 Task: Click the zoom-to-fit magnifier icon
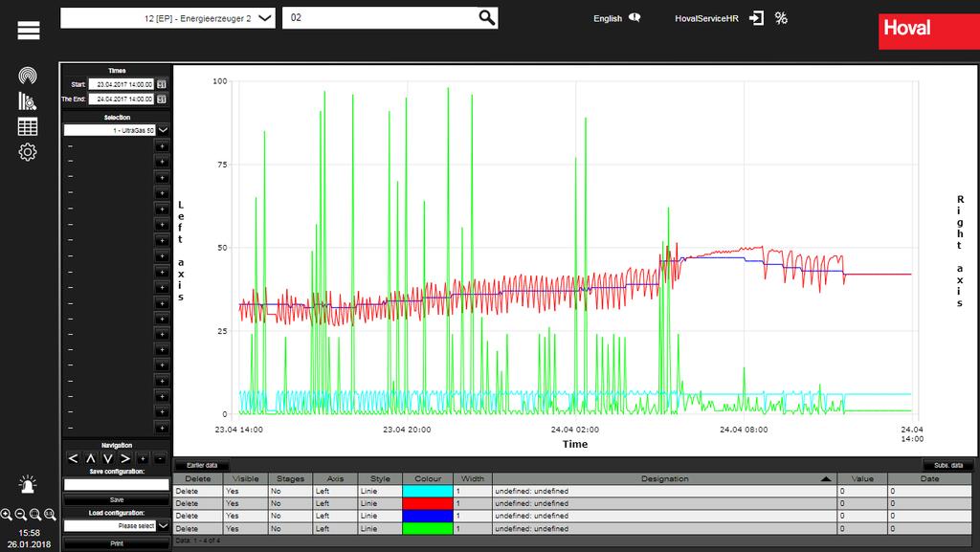tap(35, 515)
